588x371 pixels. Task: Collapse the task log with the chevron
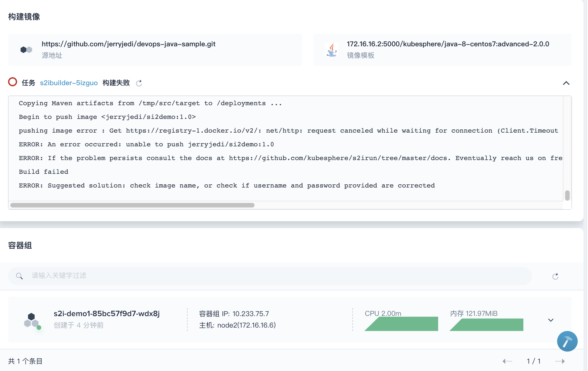click(566, 83)
